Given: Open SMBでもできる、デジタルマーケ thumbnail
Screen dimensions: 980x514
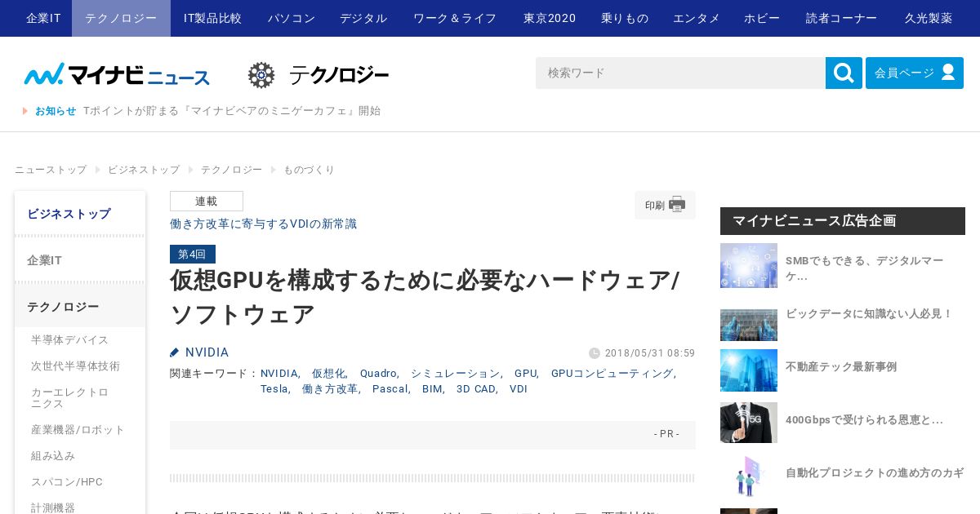Looking at the screenshot, I should (749, 265).
